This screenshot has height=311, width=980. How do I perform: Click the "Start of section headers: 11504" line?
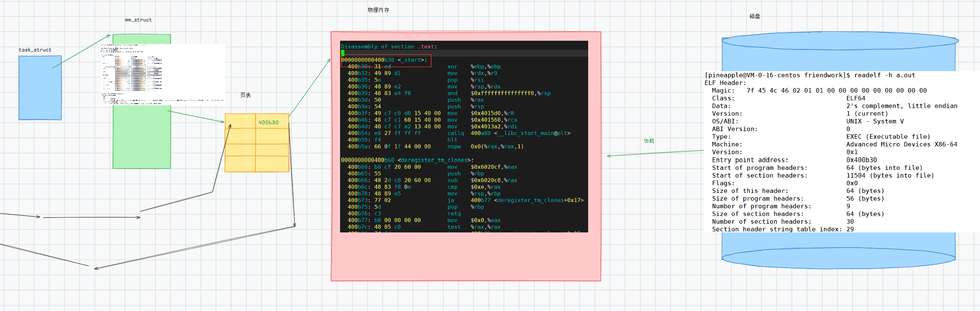(x=823, y=176)
